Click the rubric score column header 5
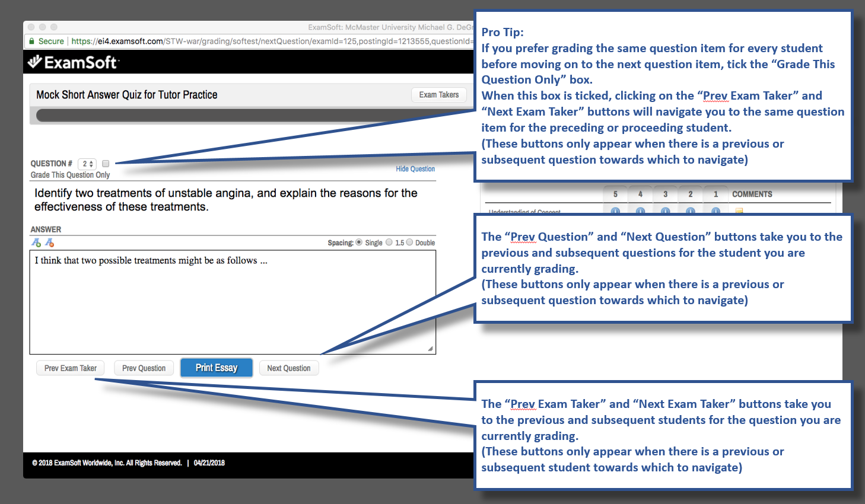Screen dimensions: 865x504 pos(615,194)
